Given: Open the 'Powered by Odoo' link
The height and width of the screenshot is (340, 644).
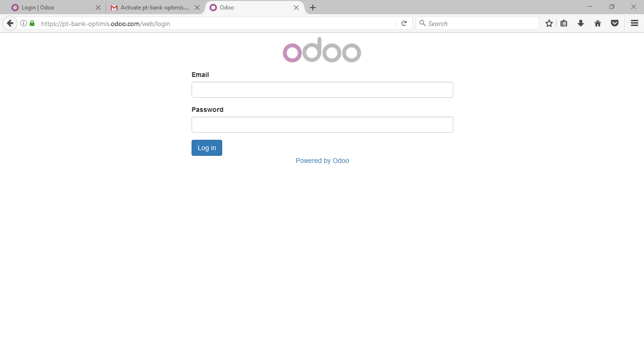Looking at the screenshot, I should point(322,161).
